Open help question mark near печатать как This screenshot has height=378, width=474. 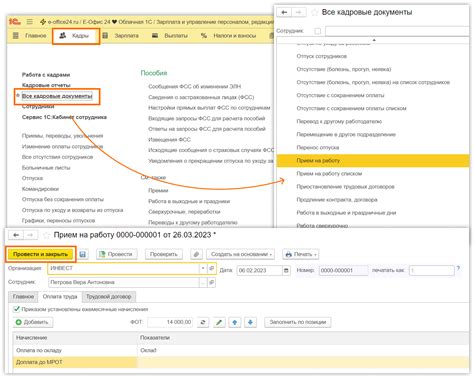458,268
